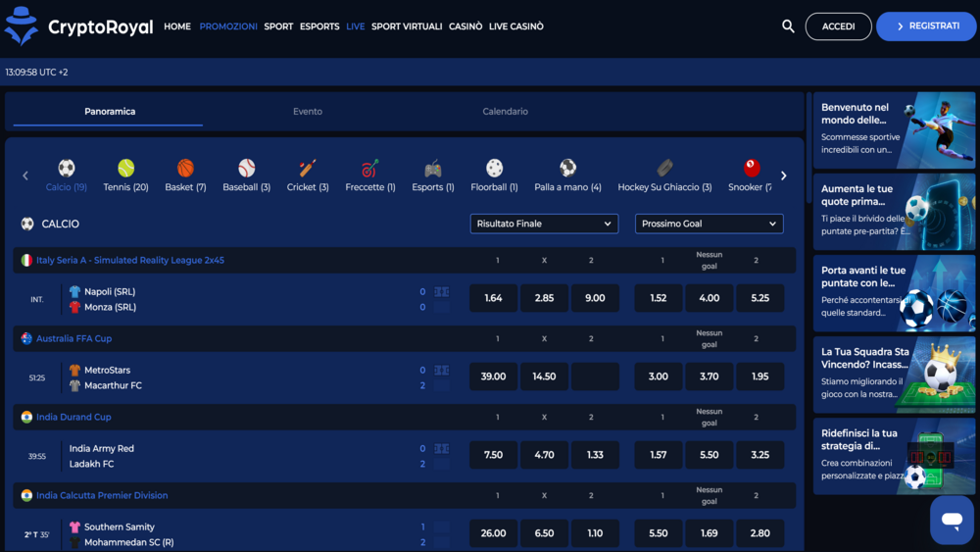This screenshot has height=552, width=980.
Task: Open HOME in top menu
Action: 176,26
